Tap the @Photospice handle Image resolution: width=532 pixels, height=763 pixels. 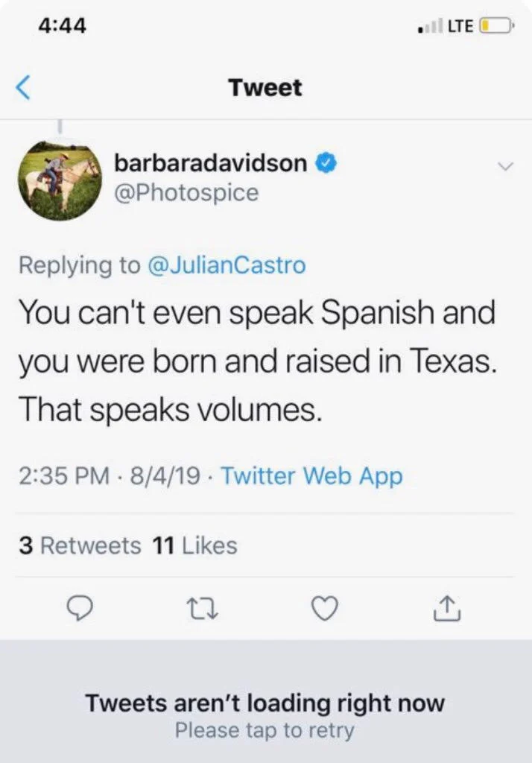(186, 193)
